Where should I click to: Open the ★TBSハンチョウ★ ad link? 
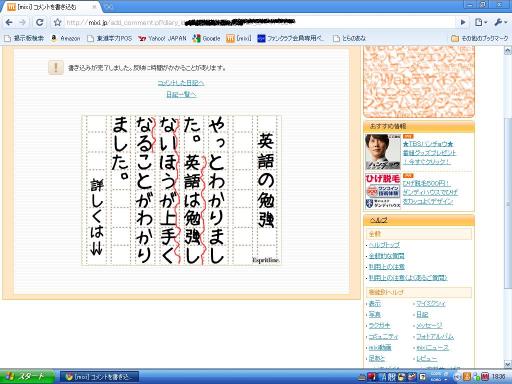[428, 144]
